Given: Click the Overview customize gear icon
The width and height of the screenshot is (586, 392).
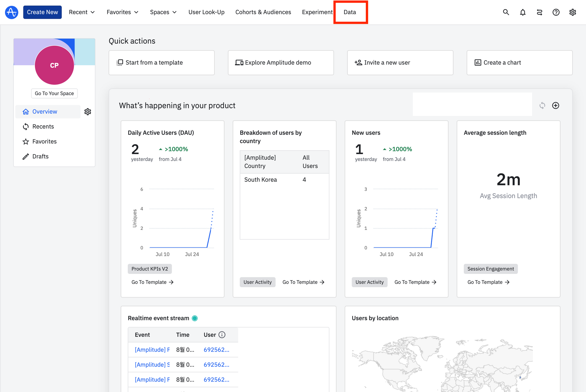Looking at the screenshot, I should point(88,112).
